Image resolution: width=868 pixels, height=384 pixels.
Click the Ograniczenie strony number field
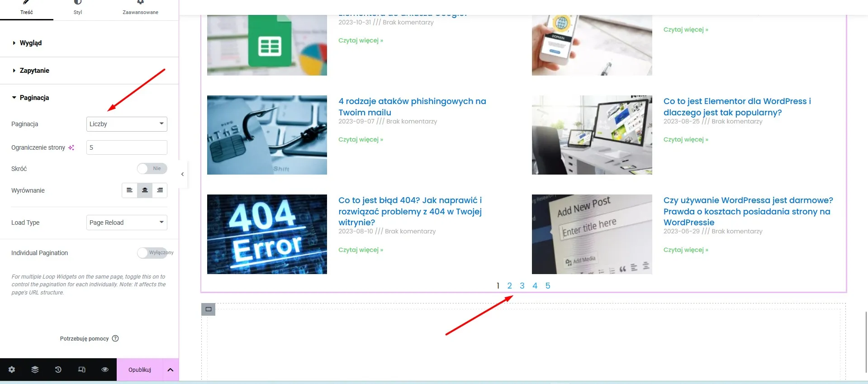pos(127,147)
